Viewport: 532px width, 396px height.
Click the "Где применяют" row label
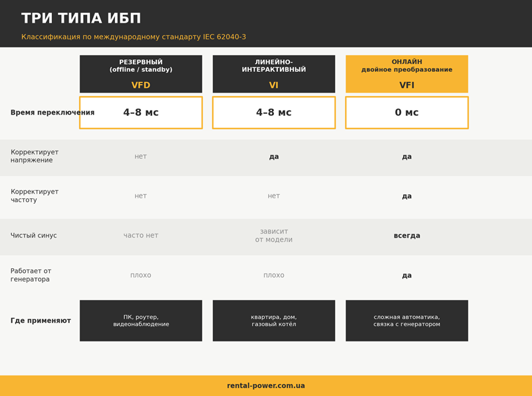tap(41, 321)
